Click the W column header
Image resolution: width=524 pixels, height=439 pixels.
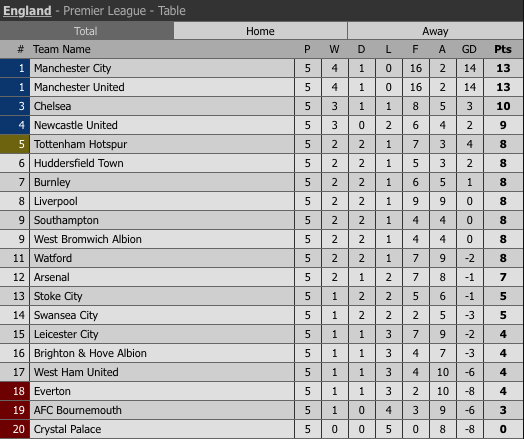(x=335, y=49)
